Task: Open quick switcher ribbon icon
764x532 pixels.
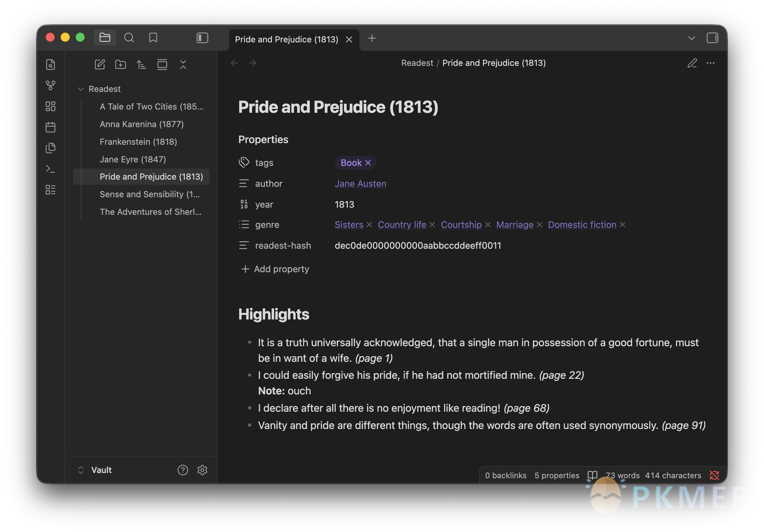Action: pos(51,64)
